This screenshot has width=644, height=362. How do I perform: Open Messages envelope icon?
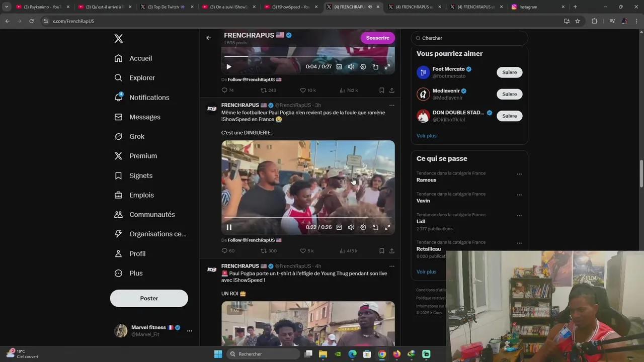pos(118,117)
